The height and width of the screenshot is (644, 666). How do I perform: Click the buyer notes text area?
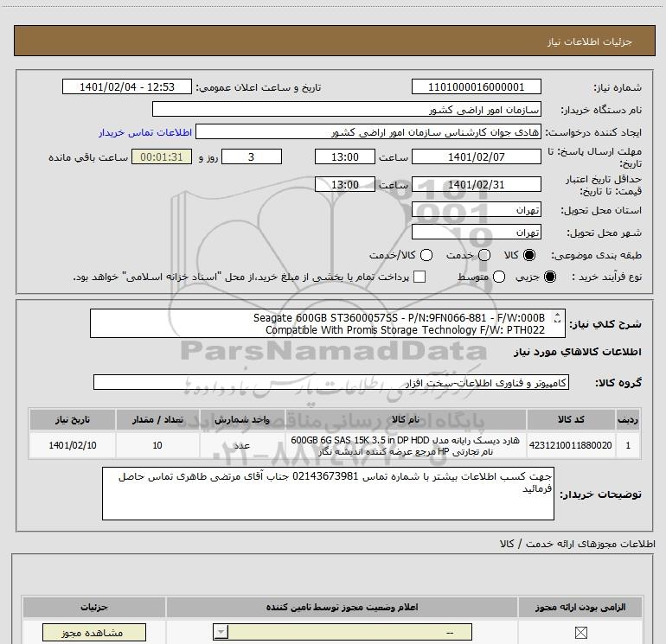328,494
